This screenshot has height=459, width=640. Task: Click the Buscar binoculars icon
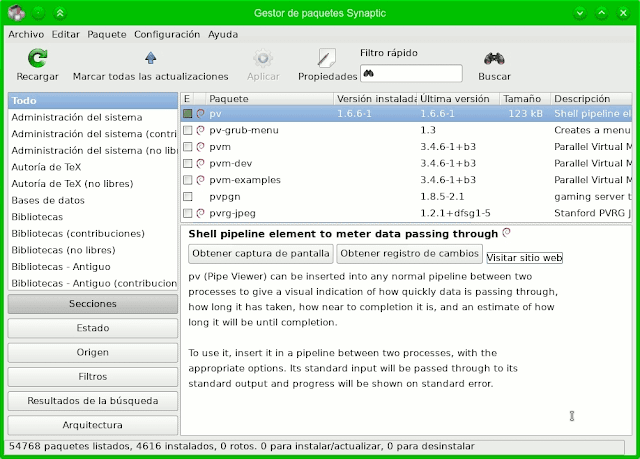(x=494, y=59)
